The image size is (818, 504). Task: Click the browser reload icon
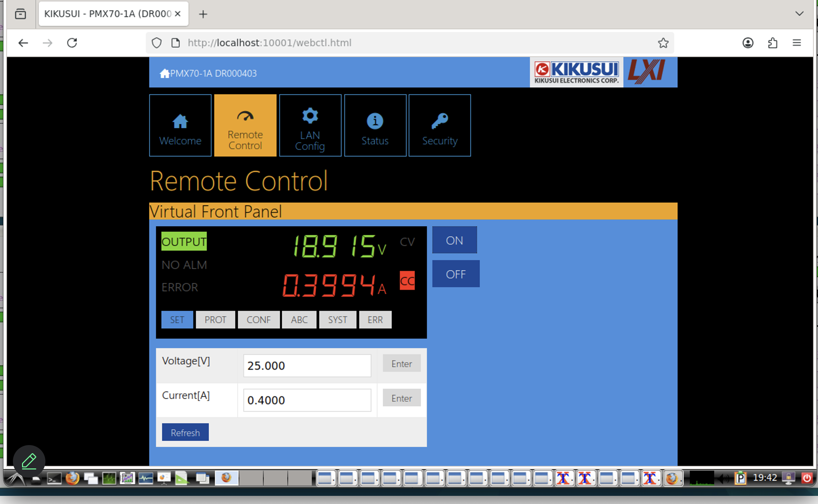[72, 43]
